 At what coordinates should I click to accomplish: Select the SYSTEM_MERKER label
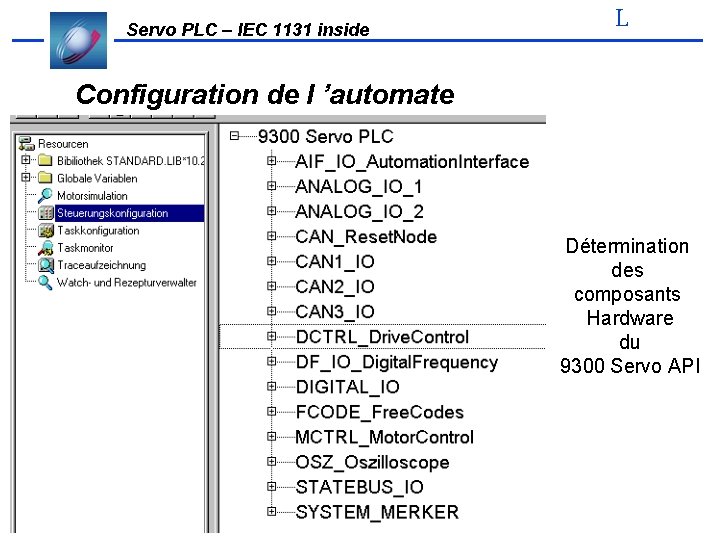click(x=377, y=512)
